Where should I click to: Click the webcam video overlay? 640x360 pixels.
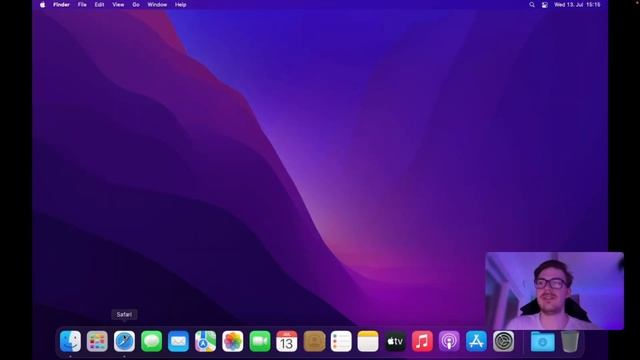(x=554, y=291)
